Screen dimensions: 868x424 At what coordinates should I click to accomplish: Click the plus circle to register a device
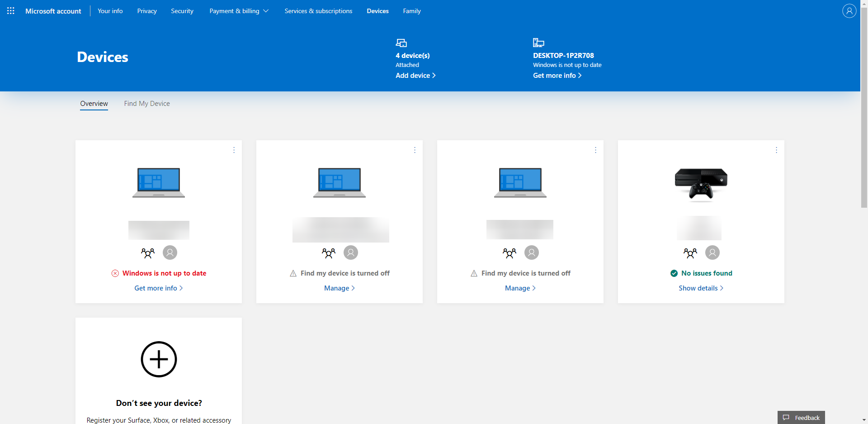(x=159, y=359)
